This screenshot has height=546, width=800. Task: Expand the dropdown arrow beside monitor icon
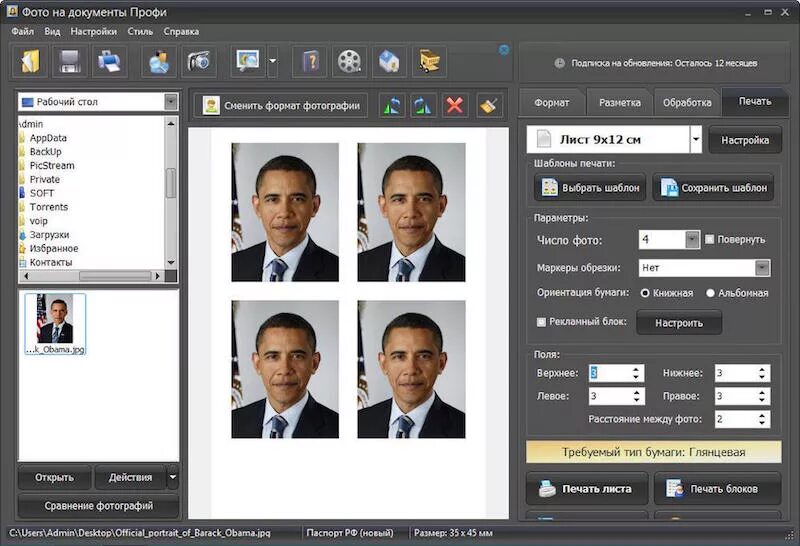tap(273, 61)
